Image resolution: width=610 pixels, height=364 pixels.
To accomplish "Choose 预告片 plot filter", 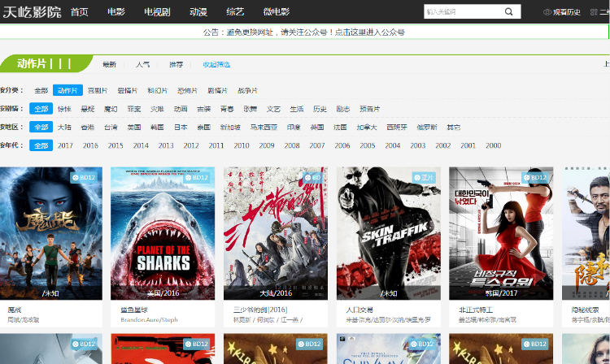I will (369, 109).
